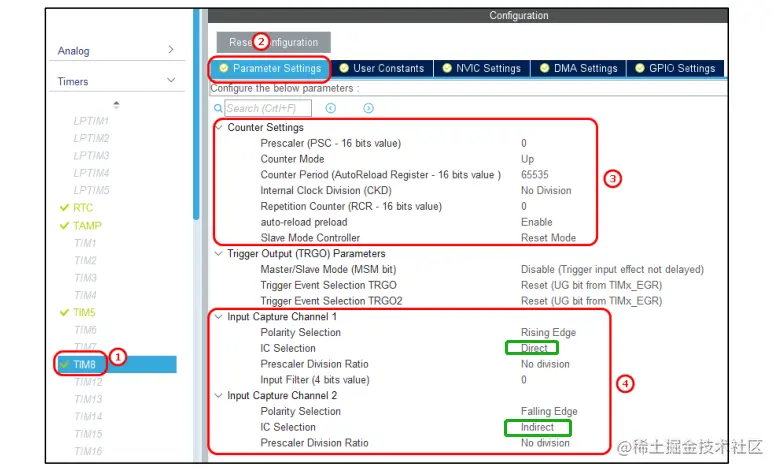Click the categories panel vertical scrollbar

pyautogui.click(x=196, y=114)
